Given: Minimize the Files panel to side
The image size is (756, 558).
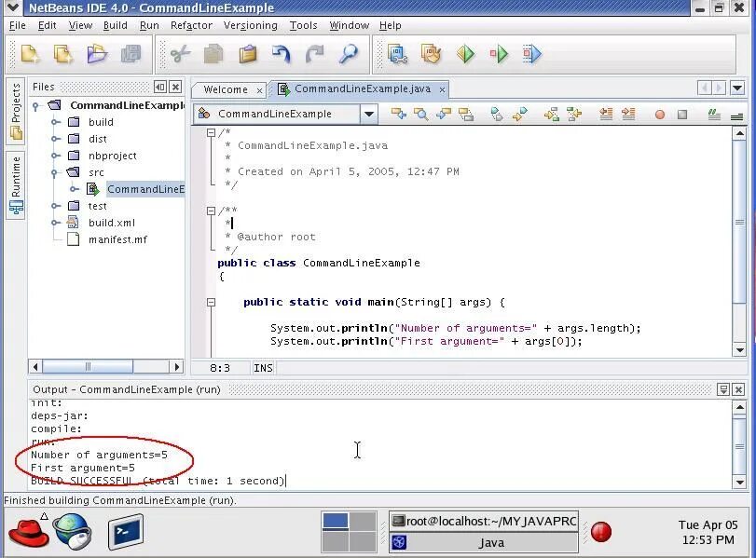Looking at the screenshot, I should coord(160,87).
